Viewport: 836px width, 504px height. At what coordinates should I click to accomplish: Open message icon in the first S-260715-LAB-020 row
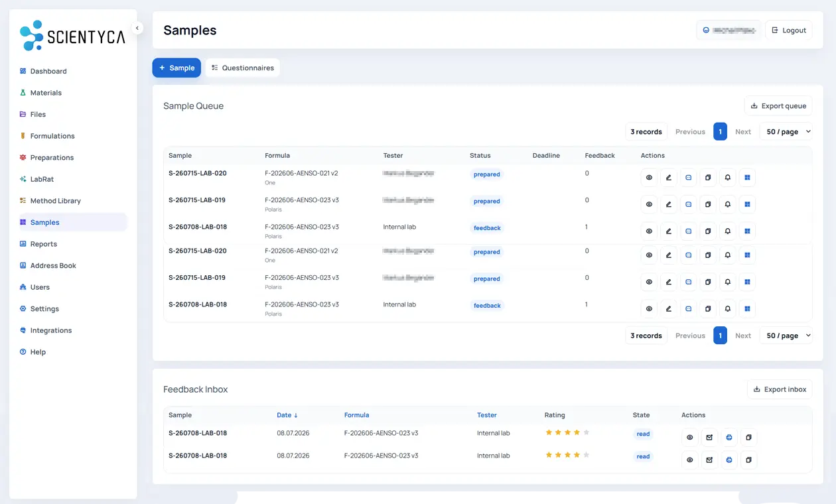pos(689,178)
